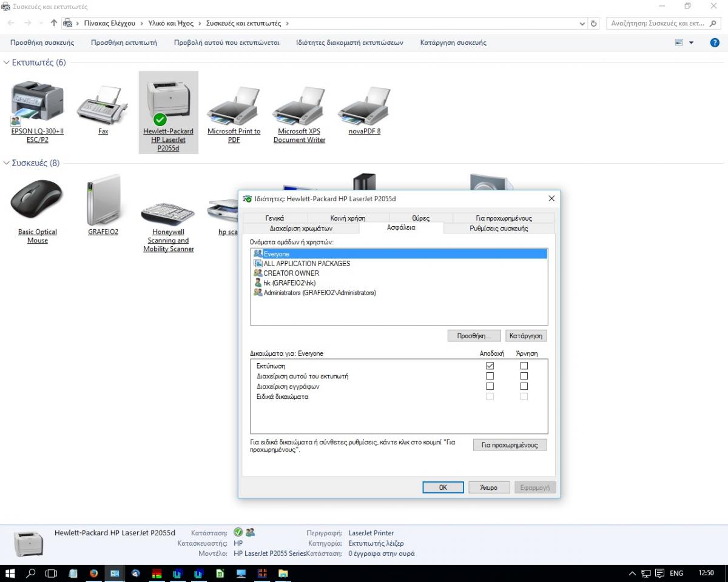
Task: Click the Για προχωρημένους button at the bottom
Action: 510,444
